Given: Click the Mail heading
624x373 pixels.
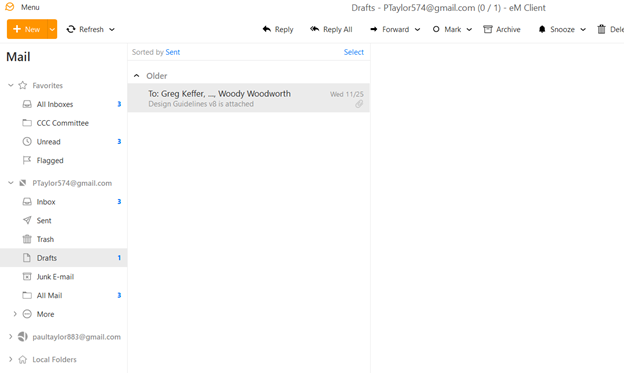Looking at the screenshot, I should pyautogui.click(x=18, y=57).
